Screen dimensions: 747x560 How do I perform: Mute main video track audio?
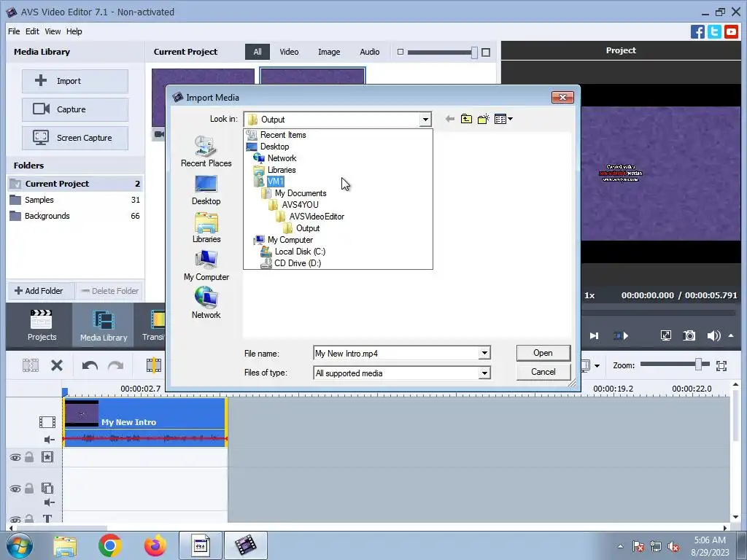[x=49, y=440]
